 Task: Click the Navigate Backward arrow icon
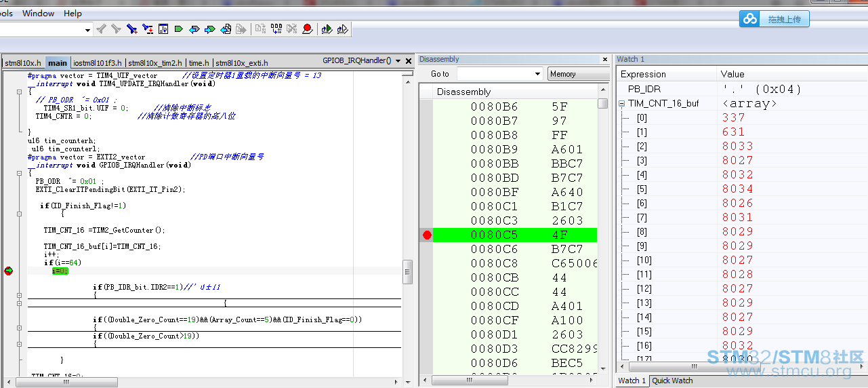(x=194, y=29)
